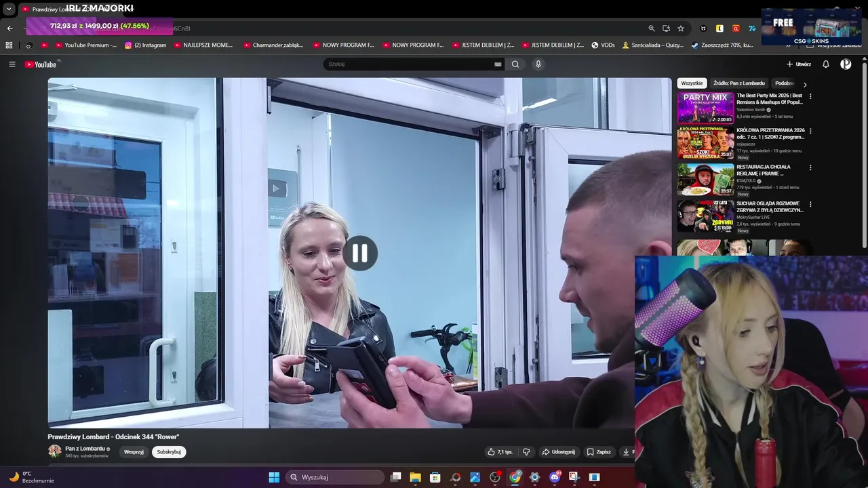This screenshot has height=488, width=868.
Task: Select the 'Wszystkie' filter chip
Action: (x=692, y=83)
